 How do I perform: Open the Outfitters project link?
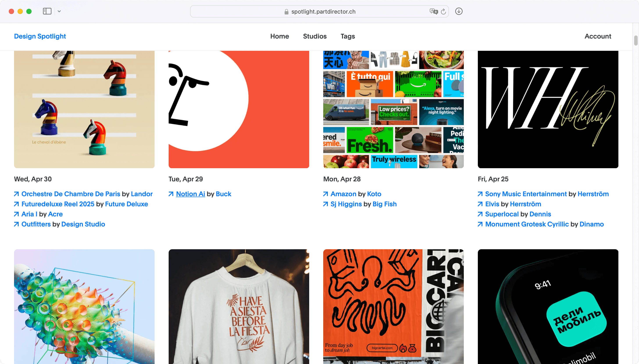point(36,224)
